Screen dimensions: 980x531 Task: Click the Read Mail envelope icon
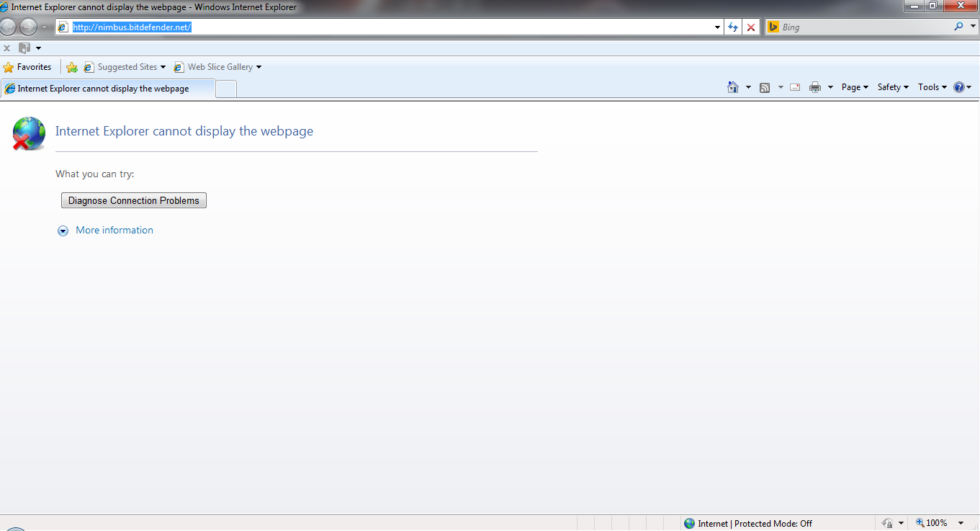(x=795, y=87)
